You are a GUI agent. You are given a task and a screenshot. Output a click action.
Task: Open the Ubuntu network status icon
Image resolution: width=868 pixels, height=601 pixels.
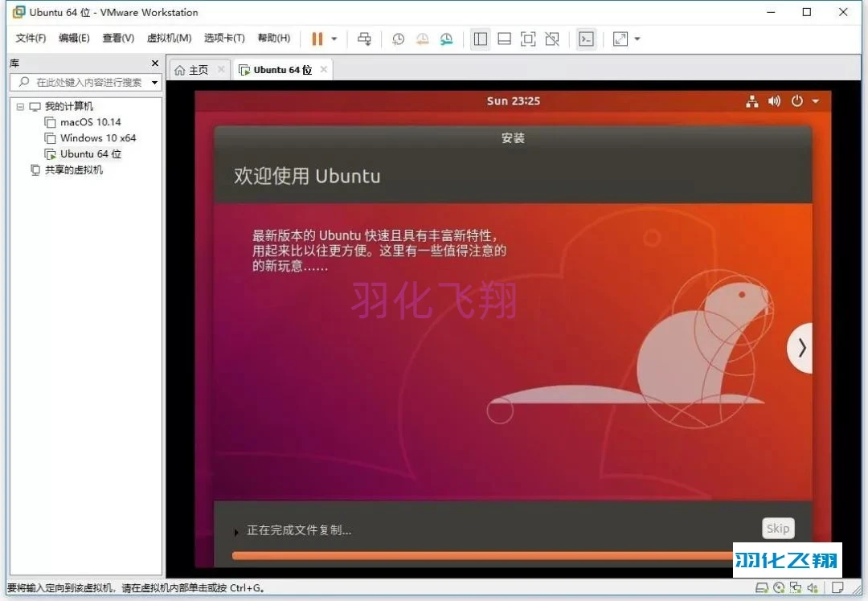(x=751, y=100)
